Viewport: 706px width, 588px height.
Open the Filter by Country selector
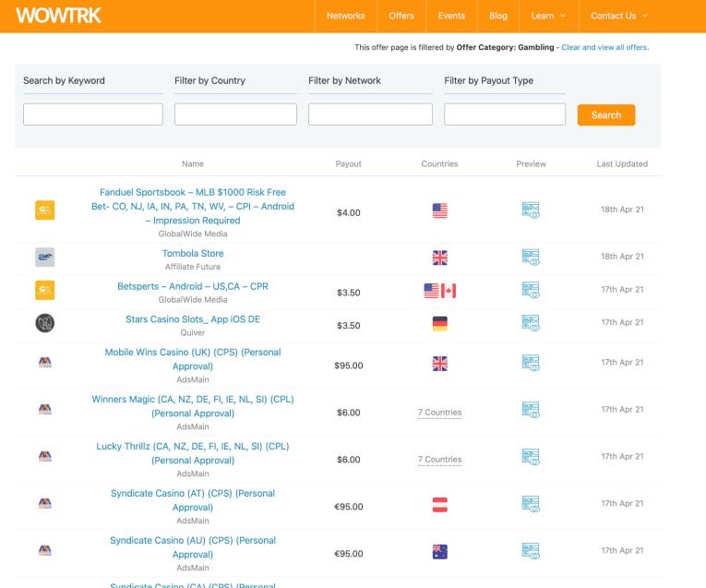235,114
